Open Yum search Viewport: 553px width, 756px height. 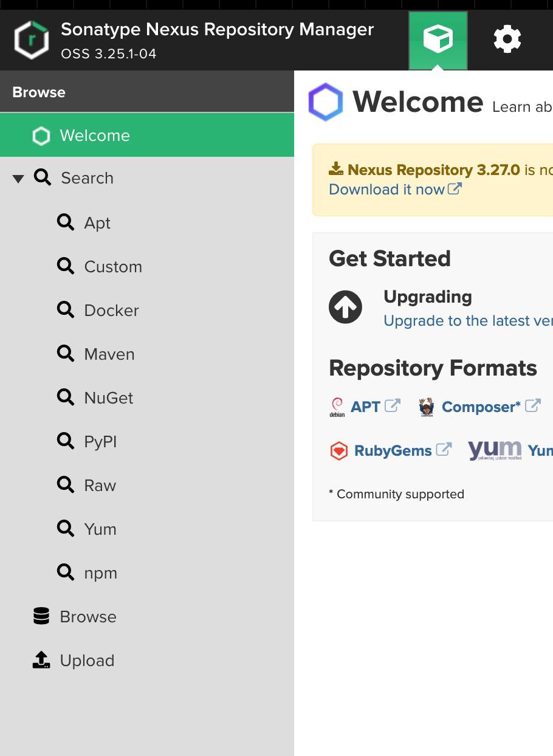(x=100, y=529)
